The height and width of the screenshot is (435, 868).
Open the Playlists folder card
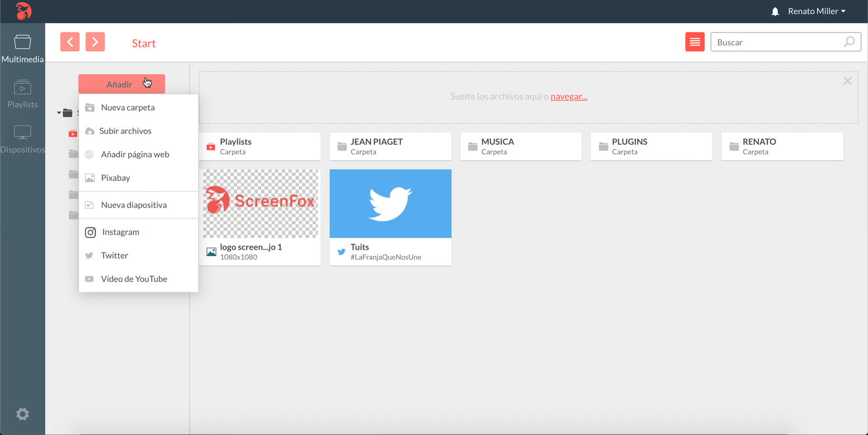click(260, 146)
